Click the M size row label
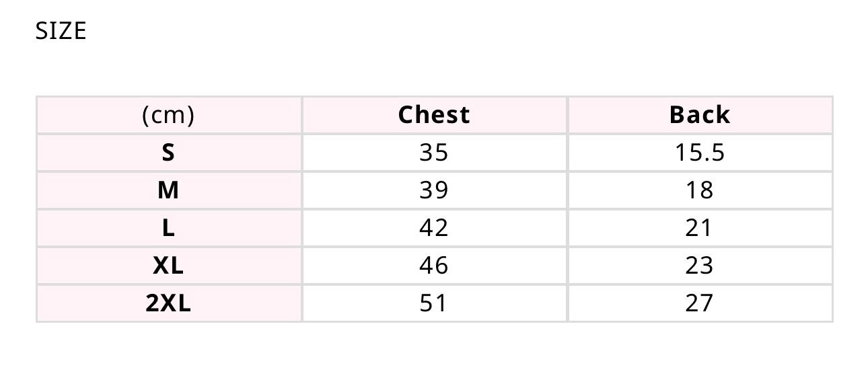The width and height of the screenshot is (868, 390). coord(168,190)
